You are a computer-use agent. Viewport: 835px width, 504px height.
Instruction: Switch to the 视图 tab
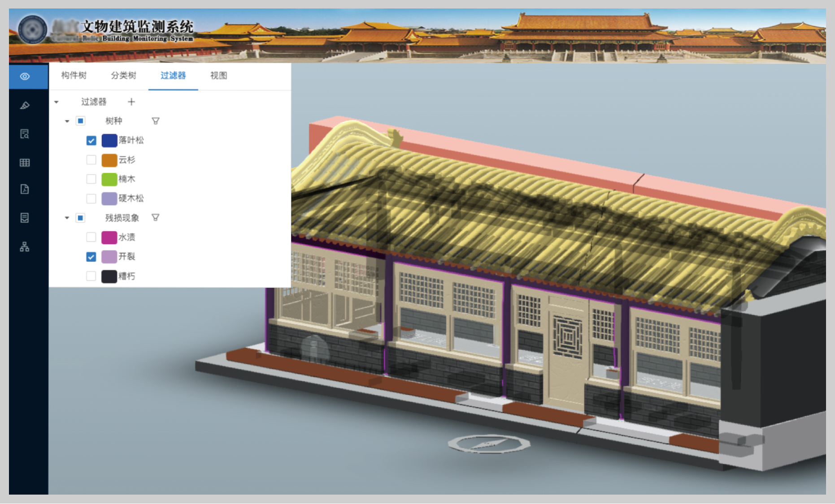[219, 75]
